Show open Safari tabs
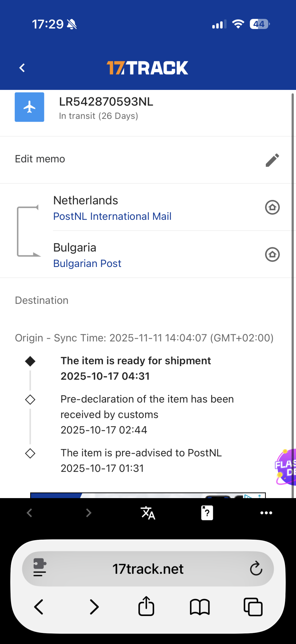296x644 pixels. 253,607
